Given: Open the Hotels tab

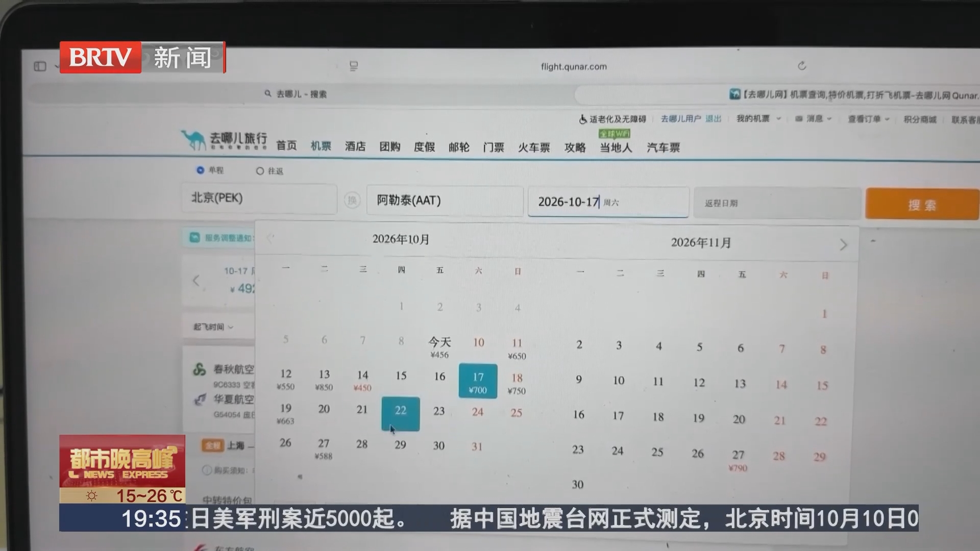Looking at the screenshot, I should coord(355,146).
